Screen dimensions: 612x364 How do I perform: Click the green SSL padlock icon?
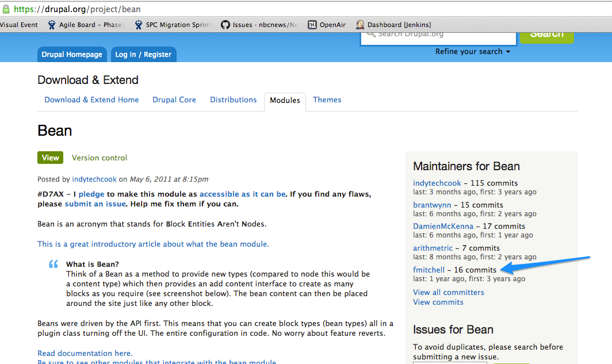6,9
